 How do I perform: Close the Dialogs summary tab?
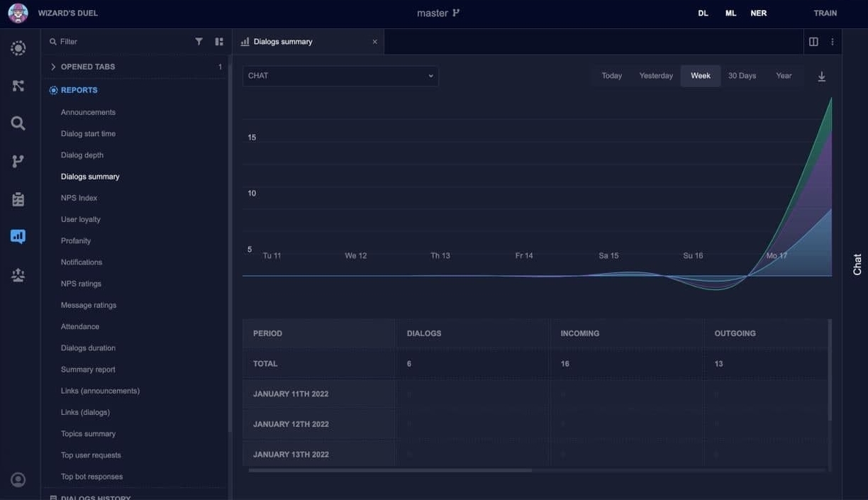(374, 42)
